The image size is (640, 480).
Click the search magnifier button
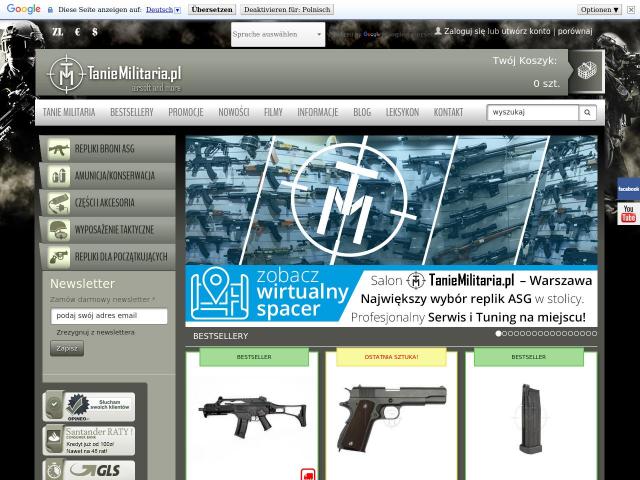[587, 112]
